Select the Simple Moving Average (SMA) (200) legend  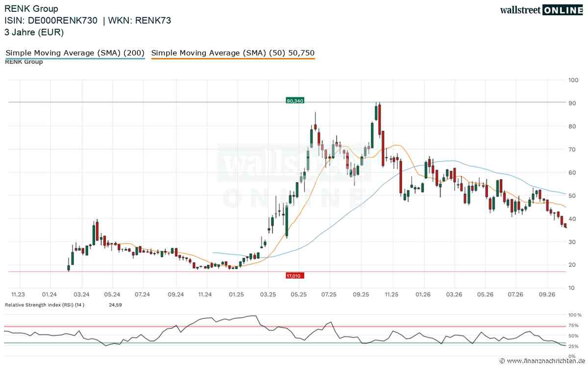(x=75, y=53)
